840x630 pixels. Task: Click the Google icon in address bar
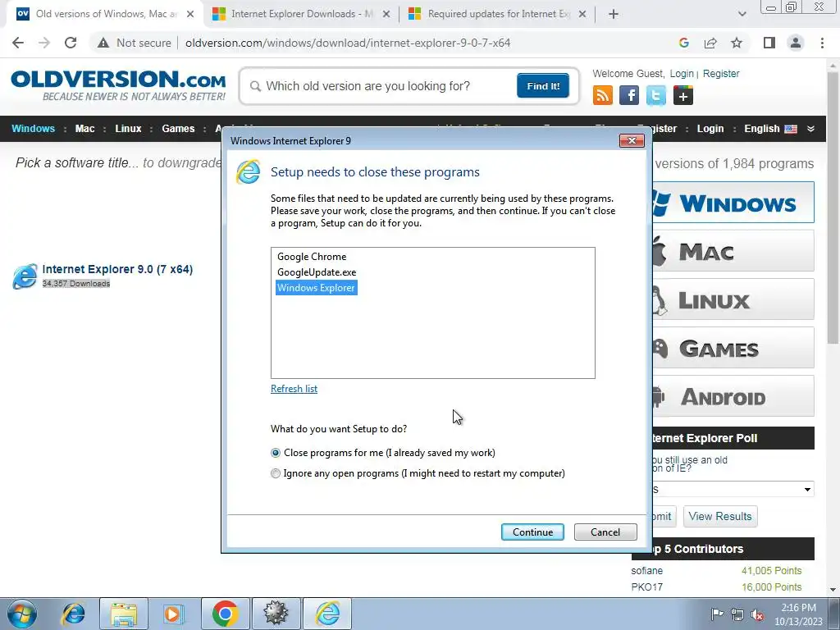pyautogui.click(x=683, y=43)
